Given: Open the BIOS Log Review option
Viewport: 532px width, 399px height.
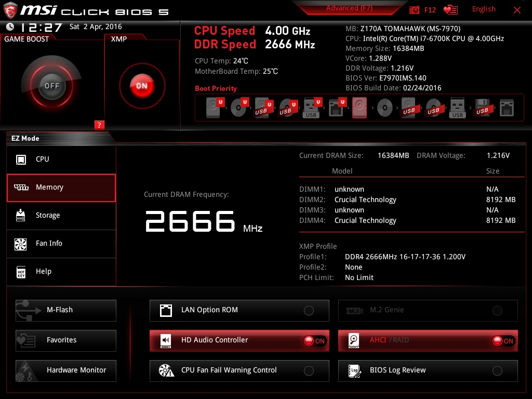Looking at the screenshot, I should (x=428, y=371).
